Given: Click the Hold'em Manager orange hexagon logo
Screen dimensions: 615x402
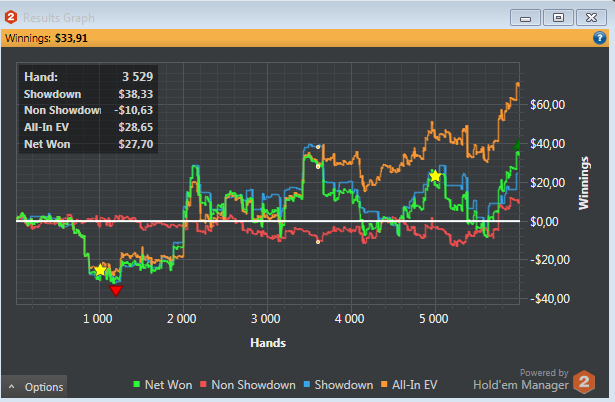Looking at the screenshot, I should [584, 382].
